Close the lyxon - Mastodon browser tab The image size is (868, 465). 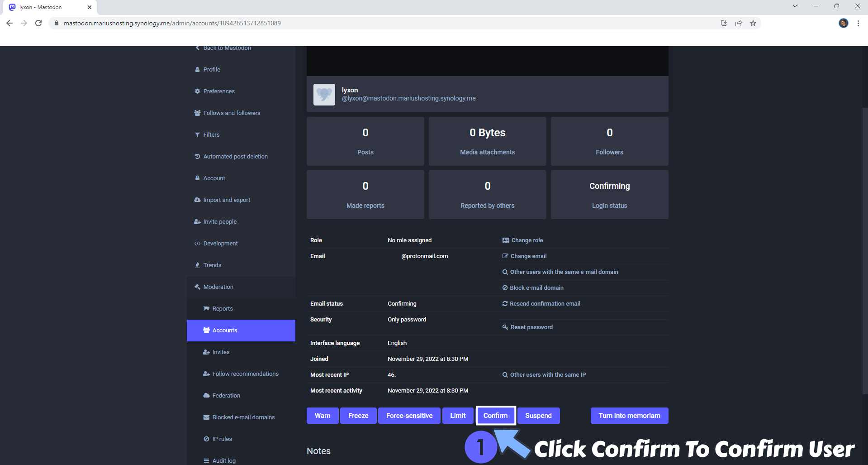pyautogui.click(x=90, y=7)
